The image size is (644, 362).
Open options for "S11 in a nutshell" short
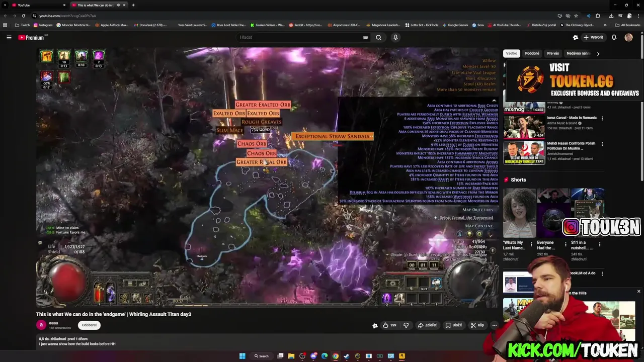(599, 244)
